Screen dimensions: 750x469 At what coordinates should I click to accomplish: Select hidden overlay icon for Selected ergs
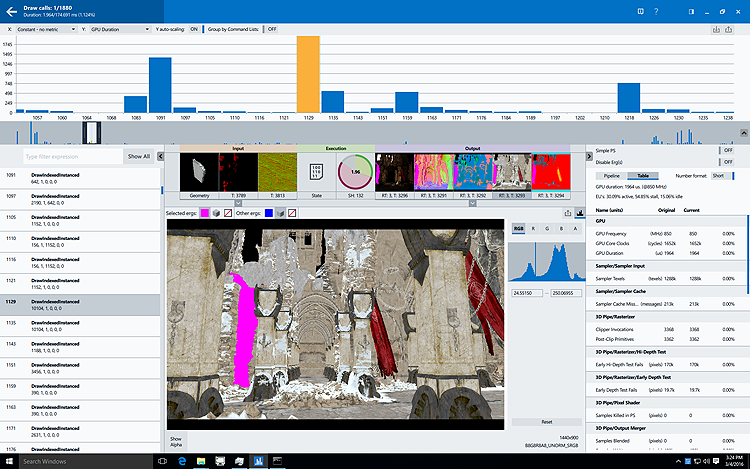228,213
